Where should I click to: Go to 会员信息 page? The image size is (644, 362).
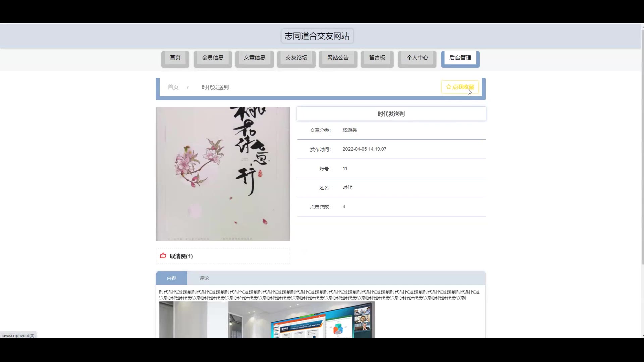coord(213,58)
